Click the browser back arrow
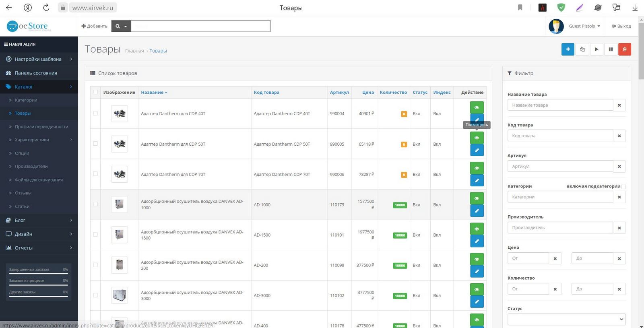The height and width of the screenshot is (328, 644). [x=9, y=8]
